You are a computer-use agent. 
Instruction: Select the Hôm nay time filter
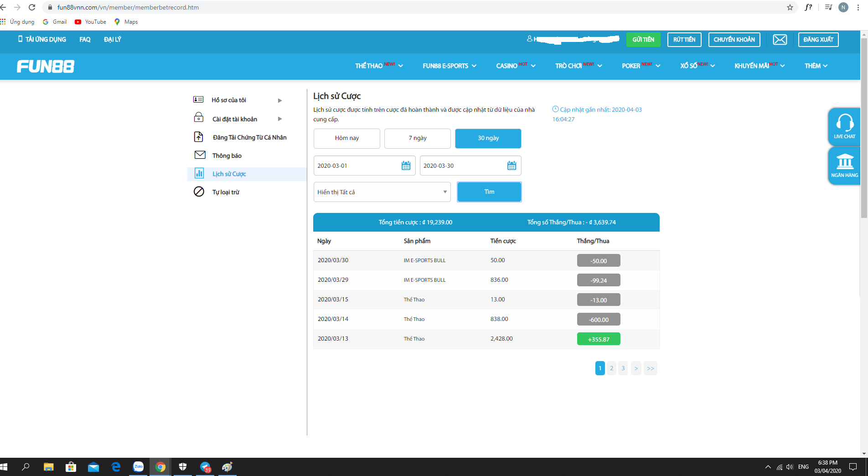coord(346,138)
